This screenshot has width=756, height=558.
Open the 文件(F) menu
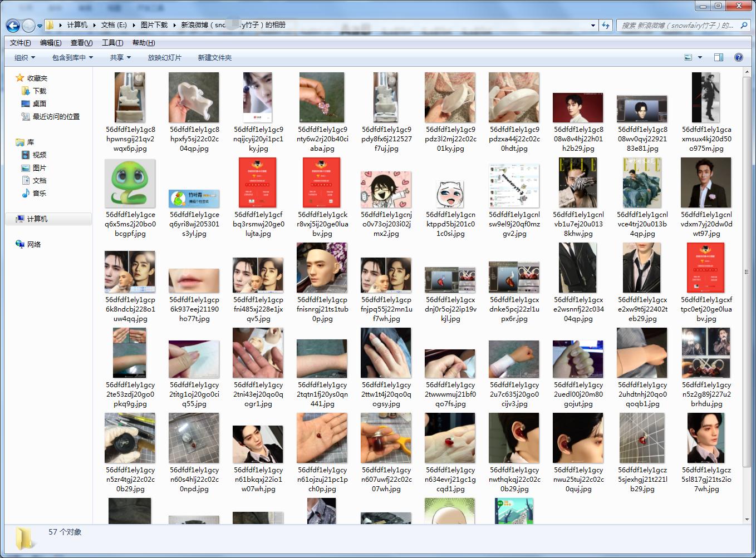pyautogui.click(x=20, y=43)
